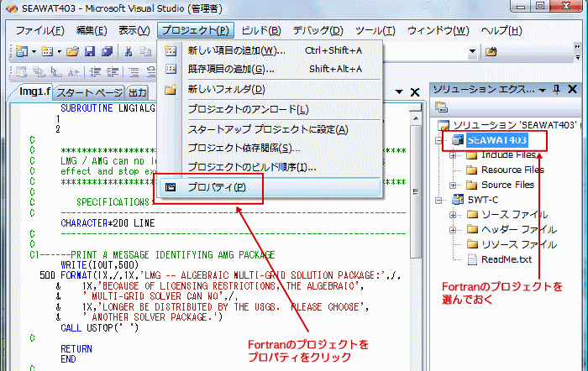The height and width of the screenshot is (371, 588).
Task: Collapse the SWT-C project node
Action: (x=438, y=201)
